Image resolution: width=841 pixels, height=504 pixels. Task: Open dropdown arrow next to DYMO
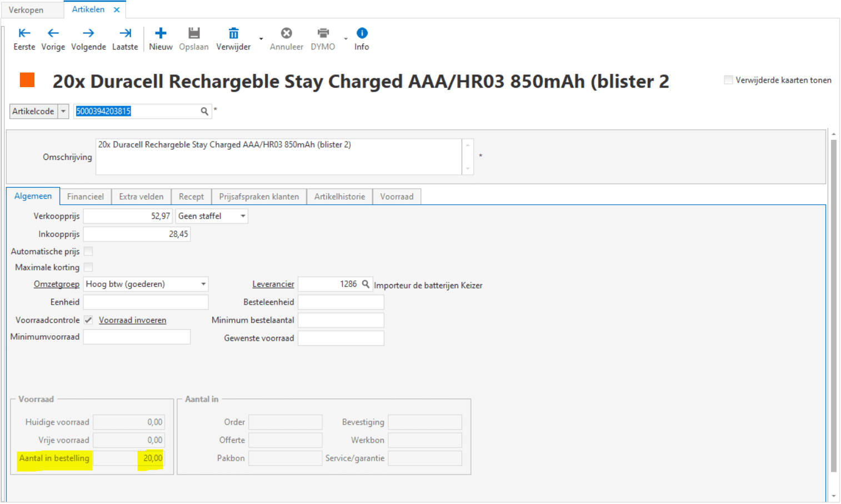click(x=346, y=39)
